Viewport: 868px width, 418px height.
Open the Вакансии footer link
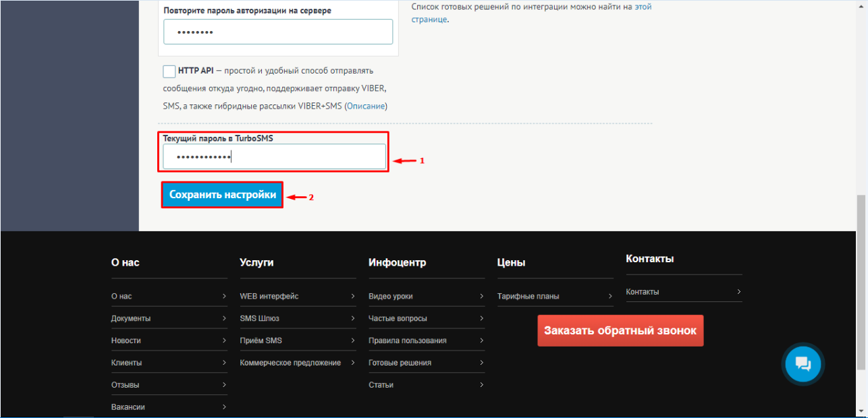(128, 407)
